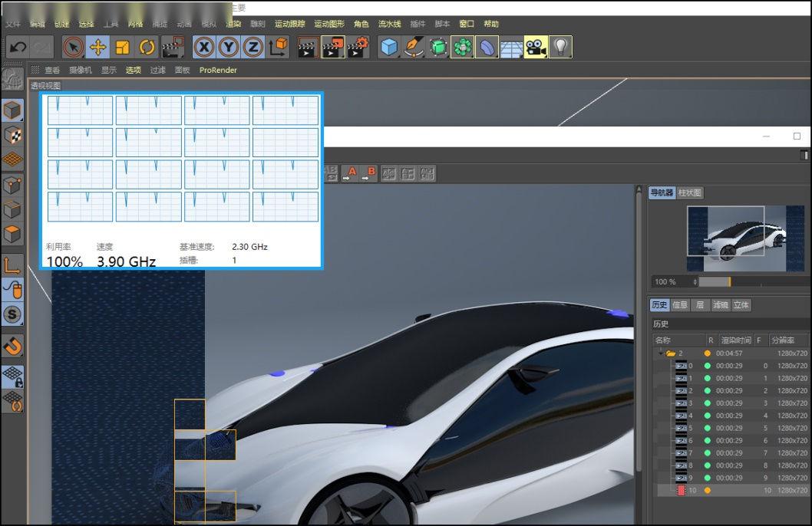Collapse render history folder 2
This screenshot has width=812, height=526.
(x=661, y=353)
